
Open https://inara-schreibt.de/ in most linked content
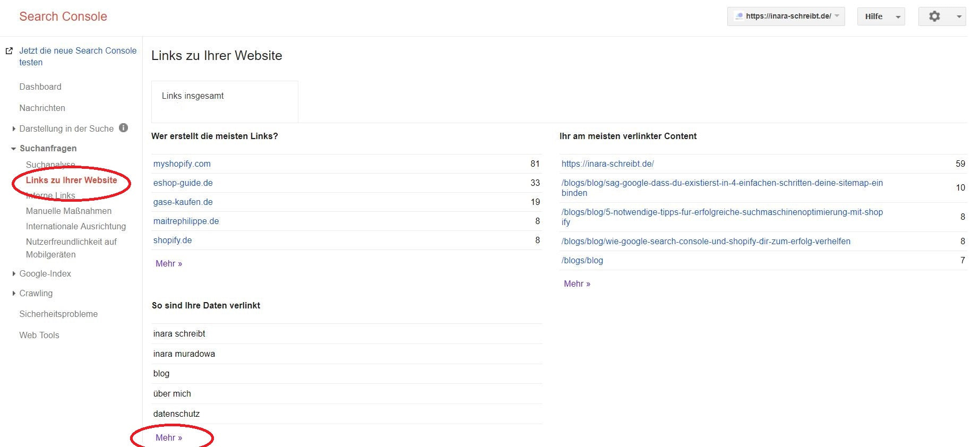pyautogui.click(x=608, y=164)
